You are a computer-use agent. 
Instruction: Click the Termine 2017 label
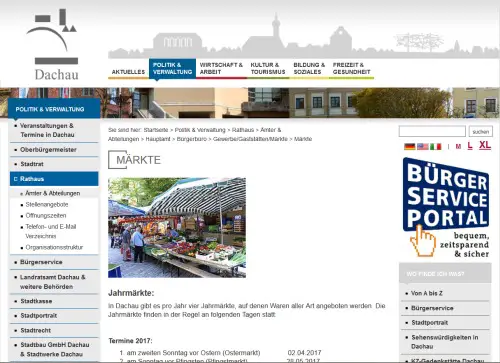coord(130,341)
